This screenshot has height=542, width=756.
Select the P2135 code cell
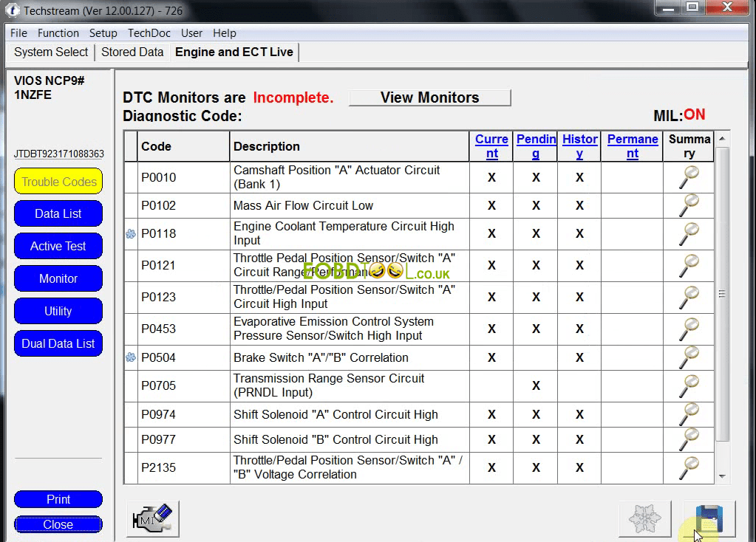coord(184,468)
